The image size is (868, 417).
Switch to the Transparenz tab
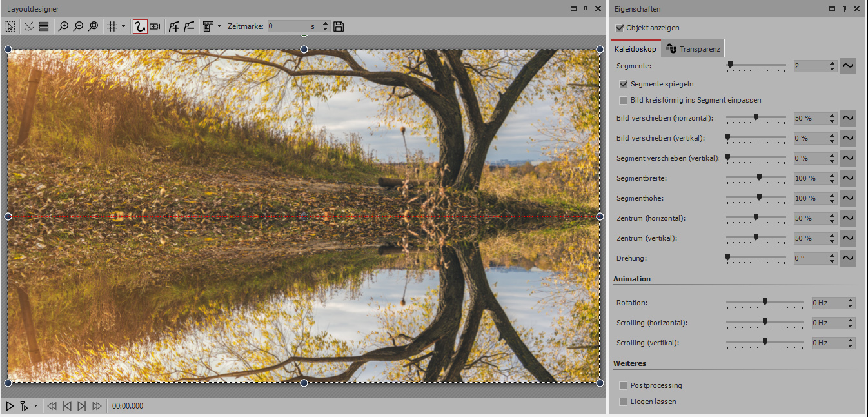pyautogui.click(x=694, y=49)
